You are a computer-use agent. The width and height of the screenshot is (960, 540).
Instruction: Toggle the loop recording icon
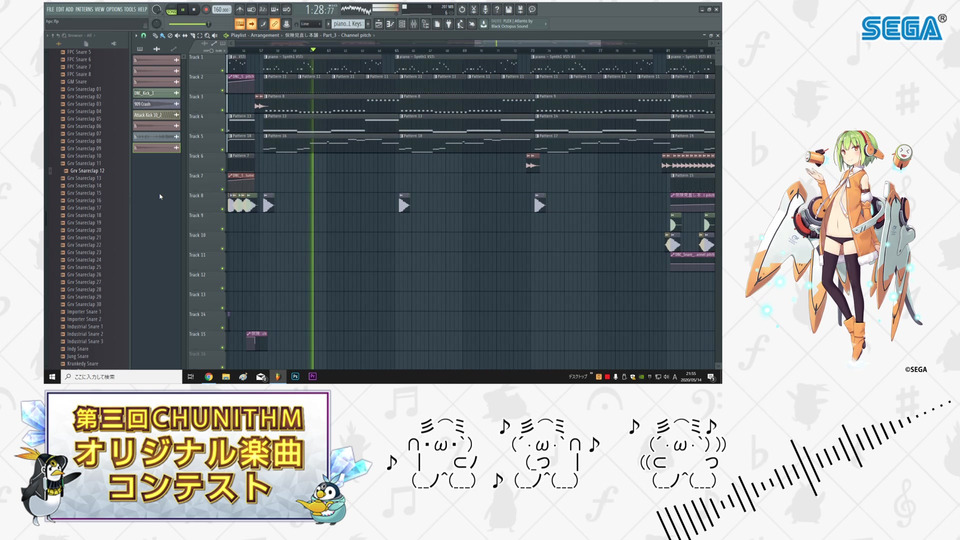(x=287, y=9)
